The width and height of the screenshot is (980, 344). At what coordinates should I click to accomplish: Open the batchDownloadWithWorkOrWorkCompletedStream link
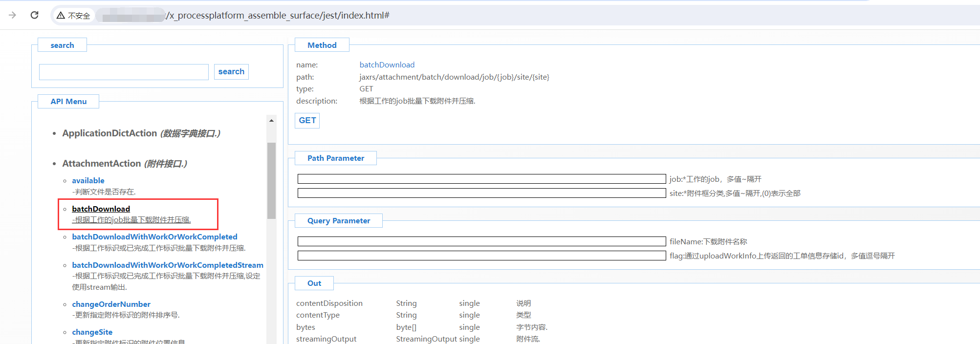[167, 265]
